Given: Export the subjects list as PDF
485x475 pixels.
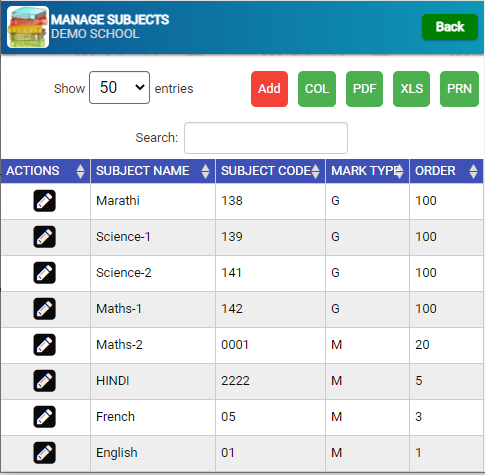Looking at the screenshot, I should 364,89.
